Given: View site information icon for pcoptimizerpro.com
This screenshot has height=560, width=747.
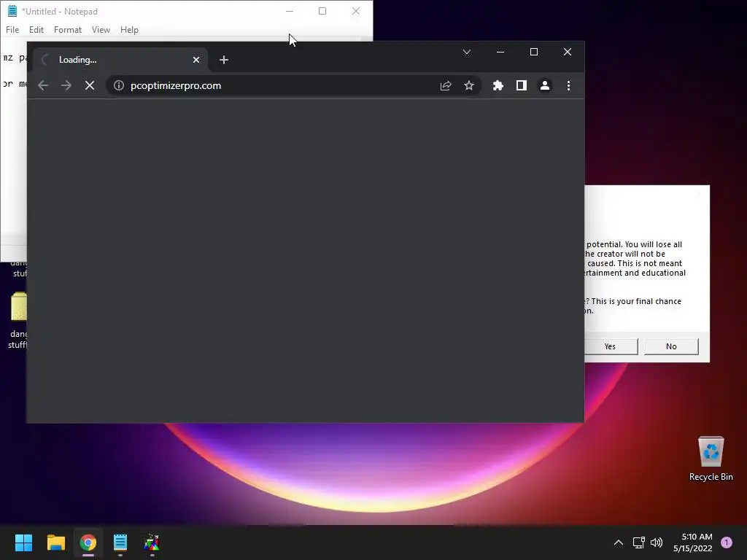Looking at the screenshot, I should [119, 86].
